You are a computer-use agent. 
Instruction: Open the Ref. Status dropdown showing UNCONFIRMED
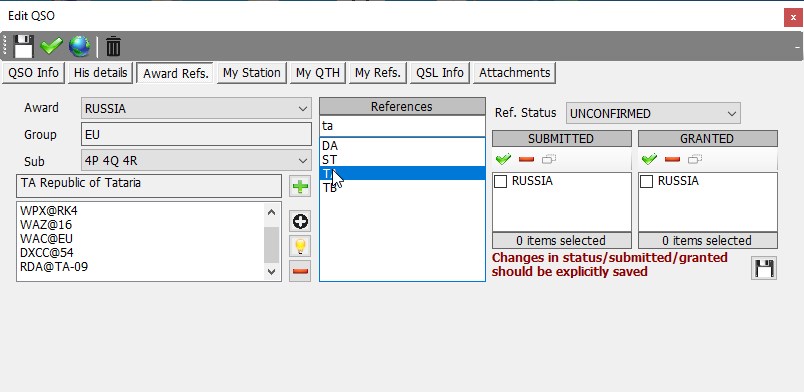[x=653, y=113]
